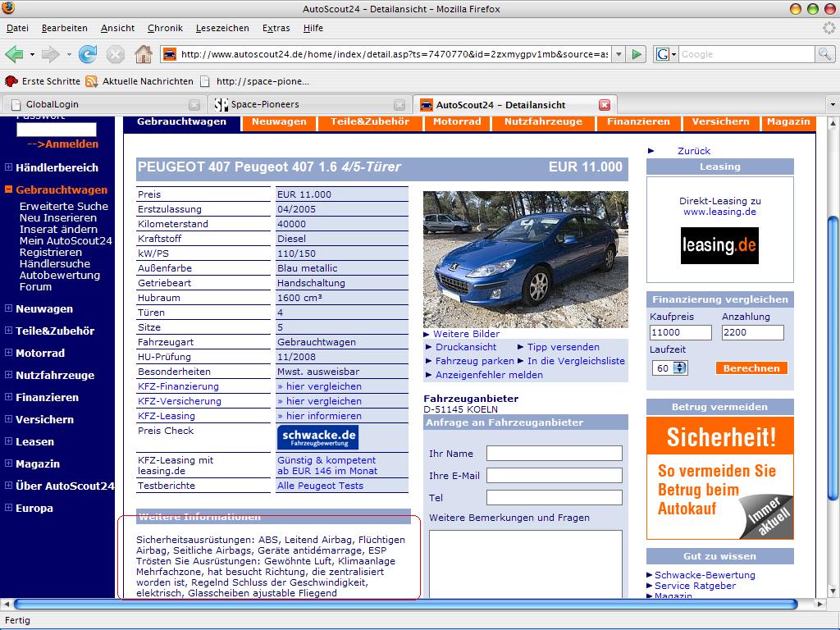Image resolution: width=840 pixels, height=630 pixels.
Task: Click the Kaufpreis field showing 11000
Action: pyautogui.click(x=680, y=332)
